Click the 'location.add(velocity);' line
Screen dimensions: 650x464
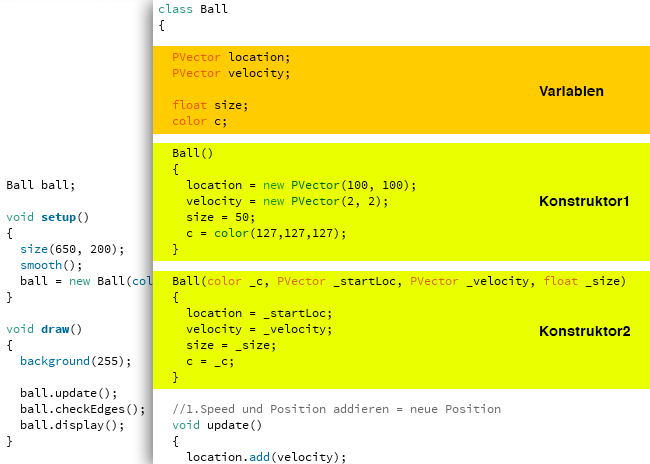click(265, 457)
